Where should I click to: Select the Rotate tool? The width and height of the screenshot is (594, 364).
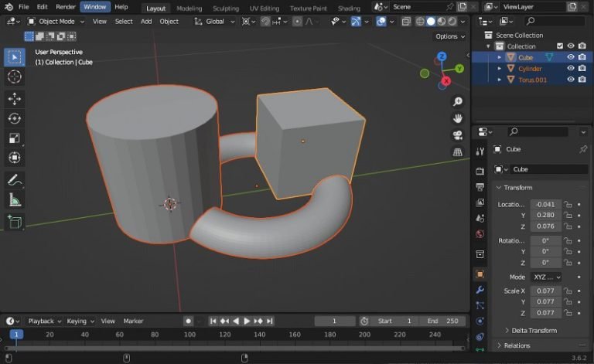click(15, 118)
